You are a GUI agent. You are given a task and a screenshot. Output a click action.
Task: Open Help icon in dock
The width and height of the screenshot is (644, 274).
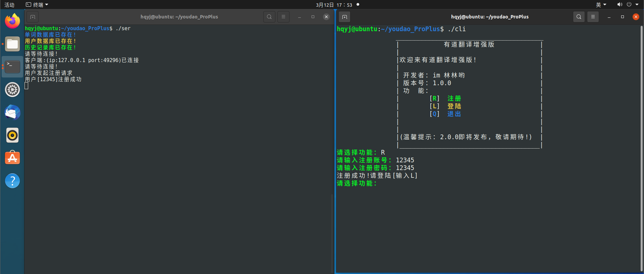click(x=12, y=181)
